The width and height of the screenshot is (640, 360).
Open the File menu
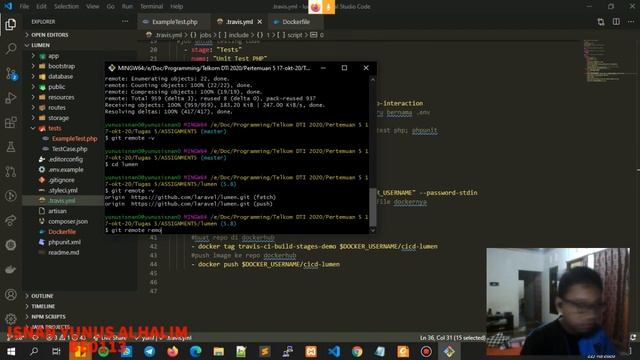(24, 7)
